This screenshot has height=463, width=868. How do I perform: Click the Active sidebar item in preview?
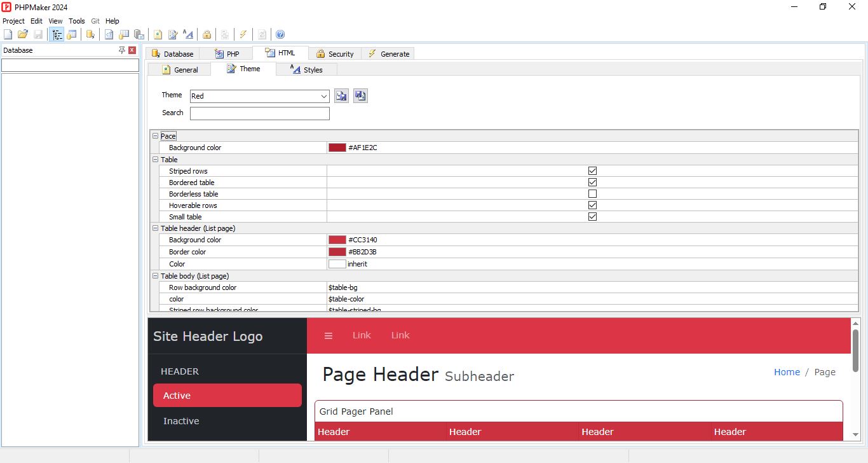tap(227, 395)
